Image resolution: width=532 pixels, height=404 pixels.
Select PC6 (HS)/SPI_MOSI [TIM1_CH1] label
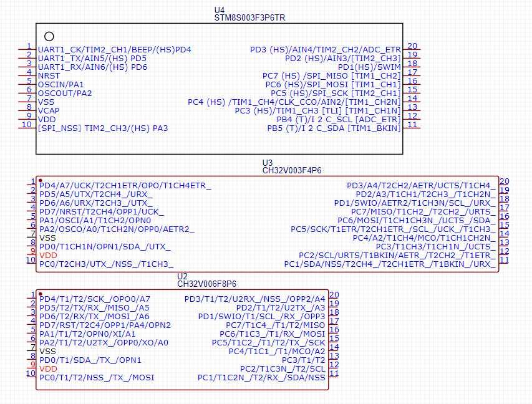pos(333,84)
